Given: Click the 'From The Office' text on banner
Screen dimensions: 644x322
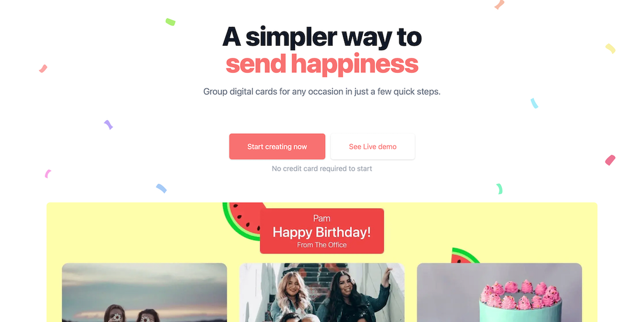Looking at the screenshot, I should 322,245.
